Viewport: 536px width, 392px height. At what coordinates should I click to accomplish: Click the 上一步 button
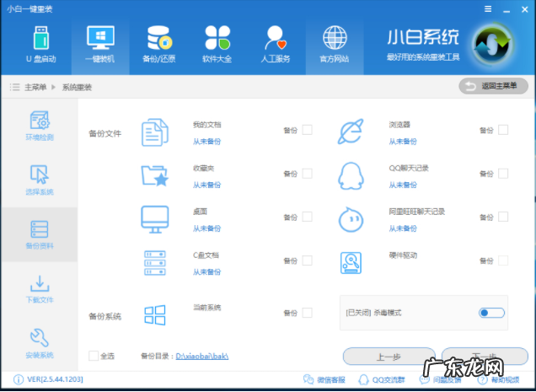389,357
